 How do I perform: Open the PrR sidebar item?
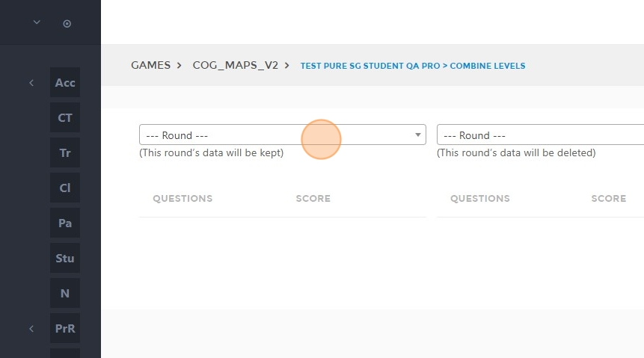[x=65, y=328]
